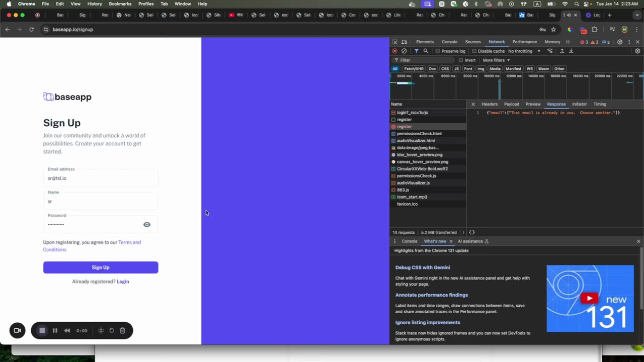644x362 pixels.
Task: Open the Performance panel tab
Action: pos(525,42)
